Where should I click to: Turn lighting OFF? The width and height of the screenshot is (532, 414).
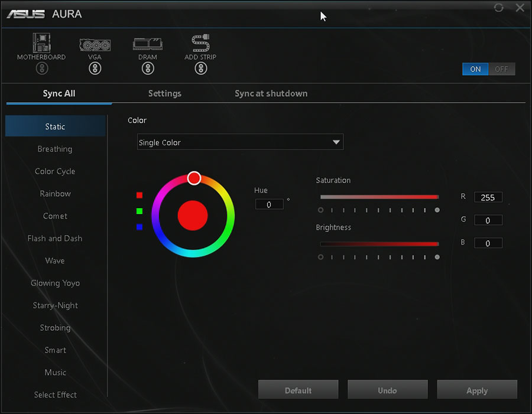[501, 69]
